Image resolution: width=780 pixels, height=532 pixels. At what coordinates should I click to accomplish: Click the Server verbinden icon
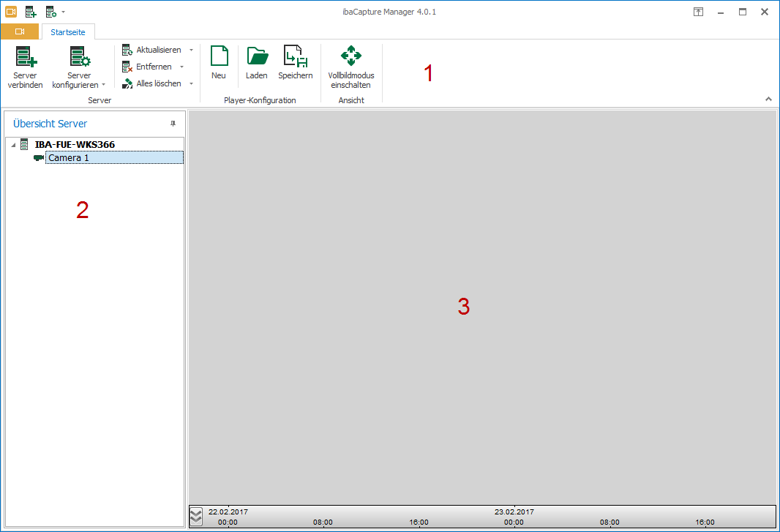(x=26, y=57)
